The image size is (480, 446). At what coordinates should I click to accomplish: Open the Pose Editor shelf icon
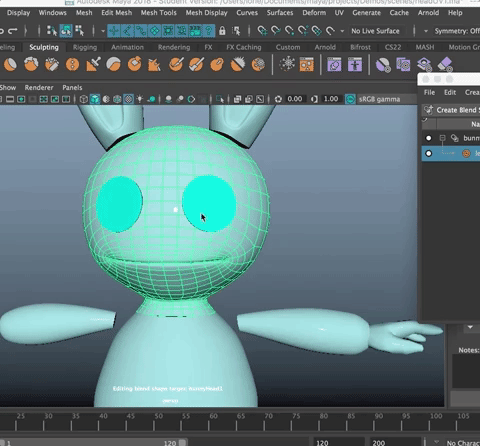355,64
